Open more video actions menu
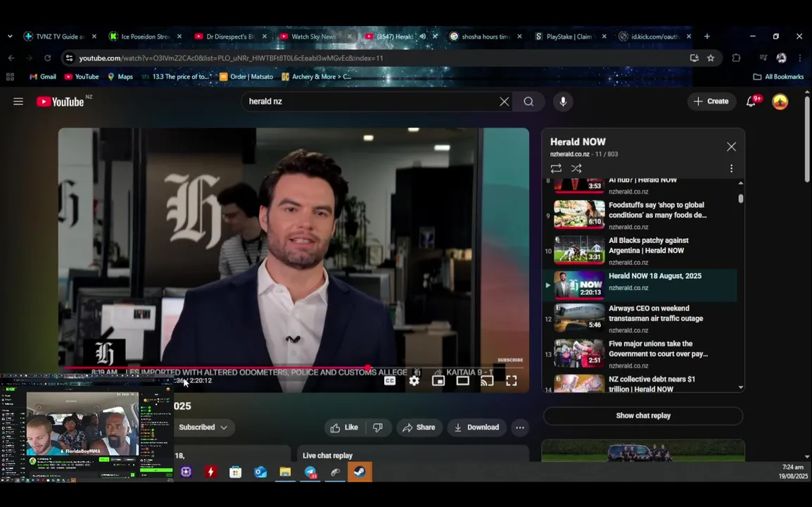Viewport: 812px width, 507px height. pos(519,427)
